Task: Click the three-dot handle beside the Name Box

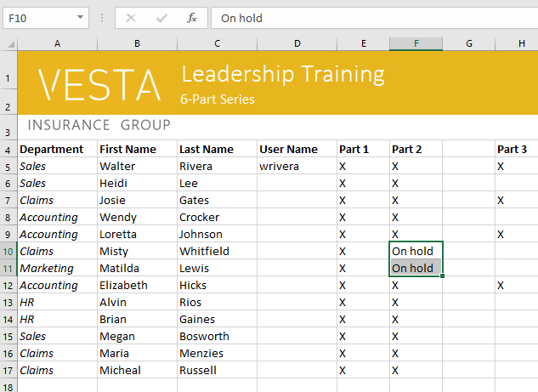Action: tap(102, 18)
